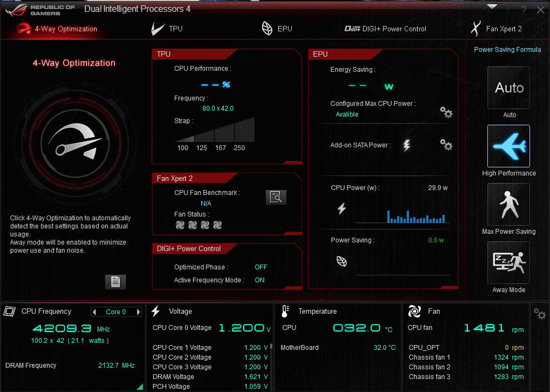The width and height of the screenshot is (550, 392).
Task: Start the 4-Way Optimization speedometer dial
Action: pyautogui.click(x=76, y=143)
